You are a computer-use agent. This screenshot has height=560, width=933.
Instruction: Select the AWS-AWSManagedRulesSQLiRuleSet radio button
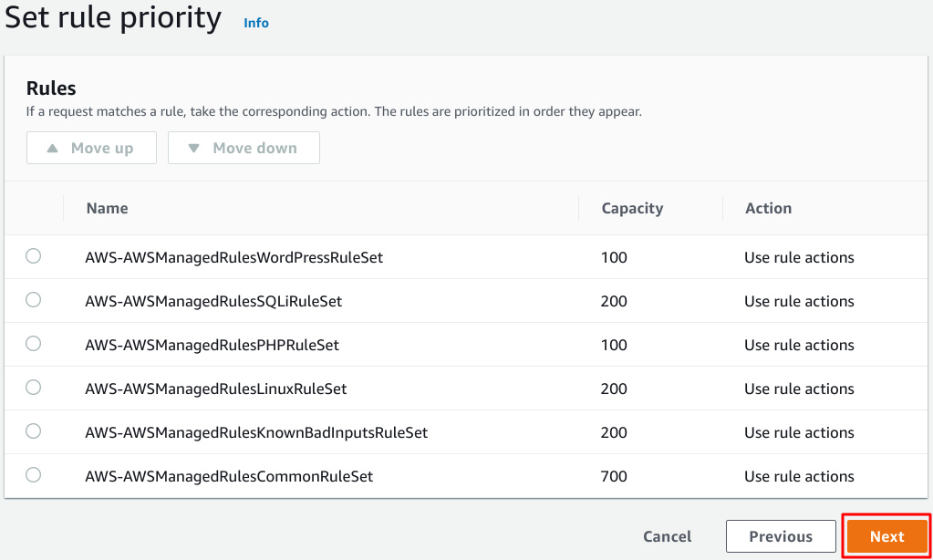[34, 299]
